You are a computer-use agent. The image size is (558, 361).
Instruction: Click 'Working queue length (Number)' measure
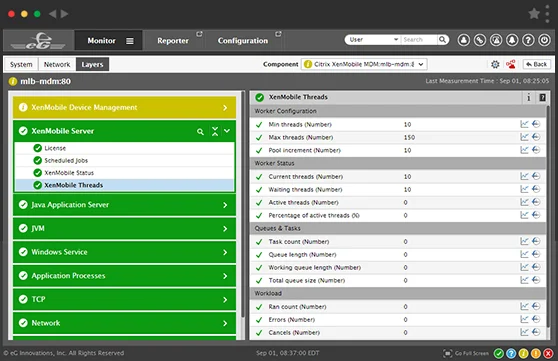click(315, 267)
